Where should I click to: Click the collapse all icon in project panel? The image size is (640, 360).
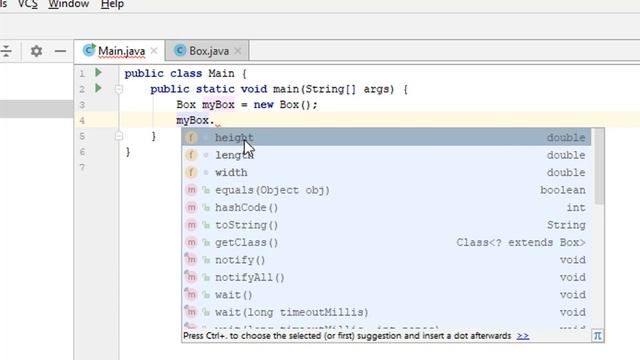tap(6, 51)
